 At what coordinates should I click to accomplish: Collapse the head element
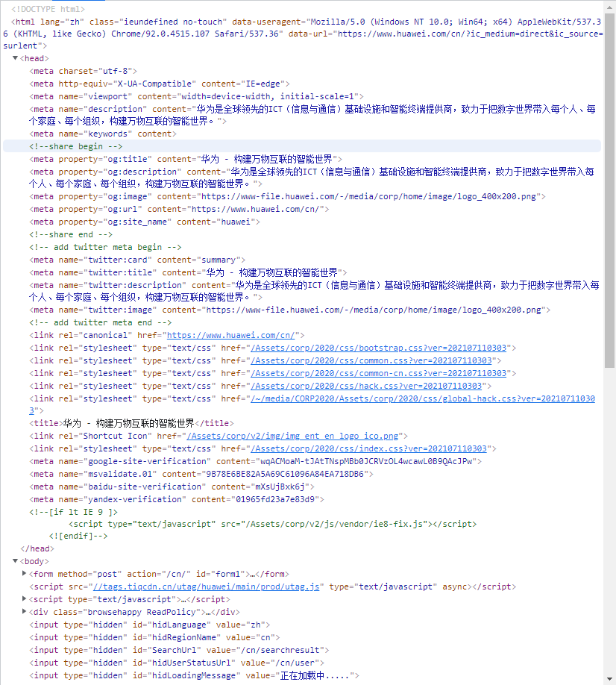[x=15, y=58]
